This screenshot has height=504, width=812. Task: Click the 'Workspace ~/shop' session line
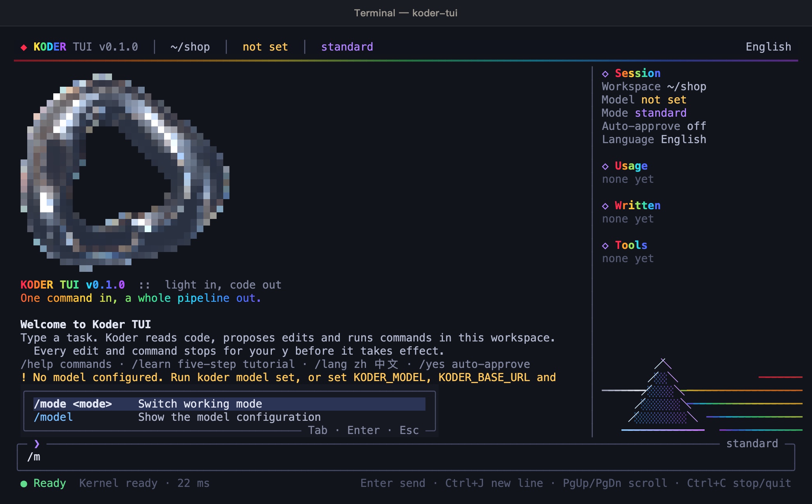pos(654,86)
